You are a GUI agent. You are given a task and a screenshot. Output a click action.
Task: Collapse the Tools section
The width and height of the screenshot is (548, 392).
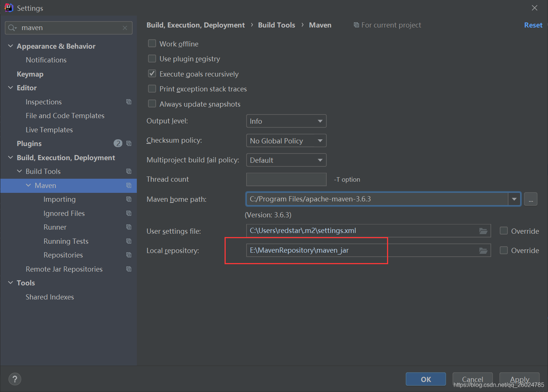tap(10, 283)
